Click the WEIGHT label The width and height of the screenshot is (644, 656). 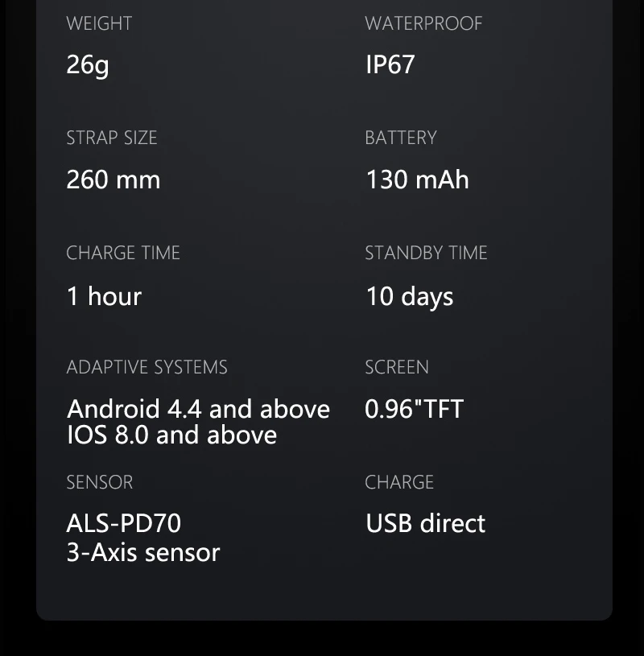click(x=99, y=23)
